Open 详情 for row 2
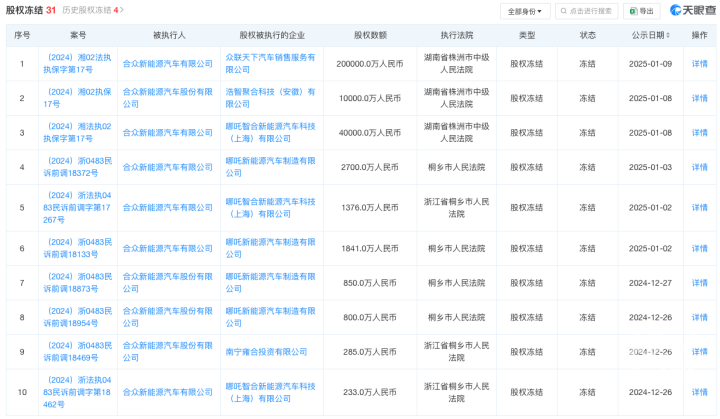The height and width of the screenshot is (419, 720). 699,98
